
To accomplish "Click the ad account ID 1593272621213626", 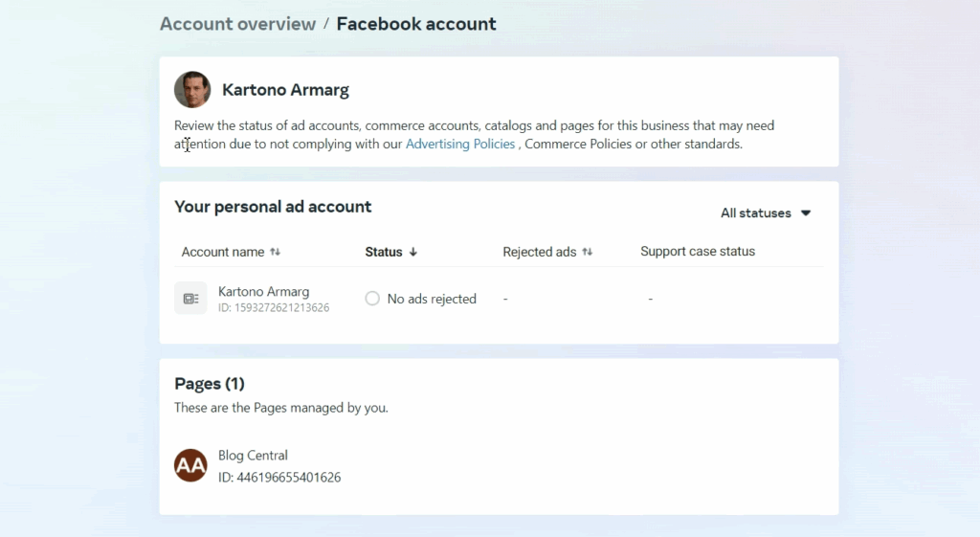I will pos(274,308).
